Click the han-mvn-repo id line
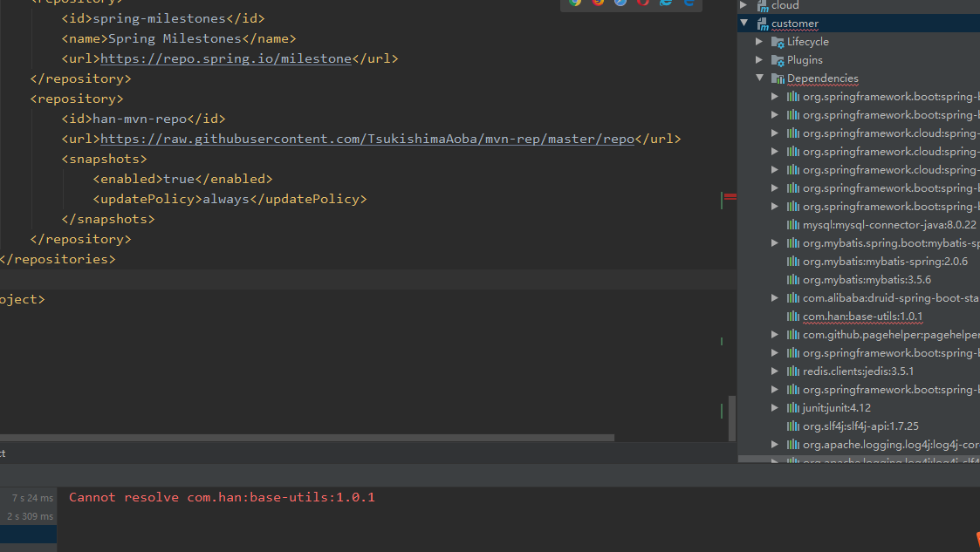Viewport: 980px width, 552px height. (x=143, y=119)
